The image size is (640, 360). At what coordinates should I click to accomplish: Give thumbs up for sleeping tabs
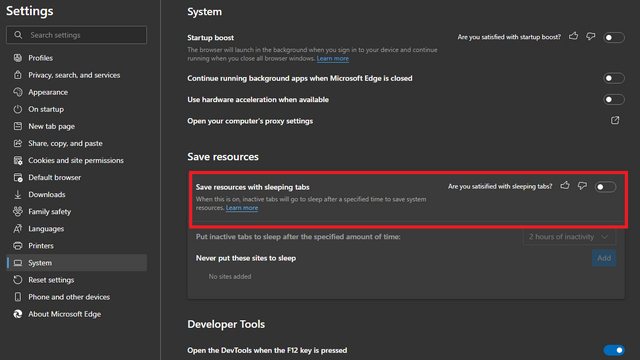565,186
